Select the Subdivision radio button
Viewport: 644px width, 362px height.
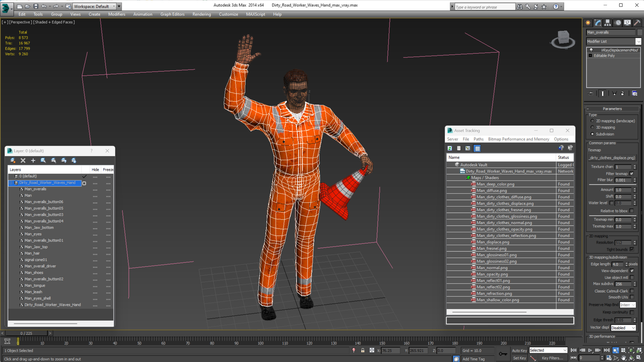(592, 134)
